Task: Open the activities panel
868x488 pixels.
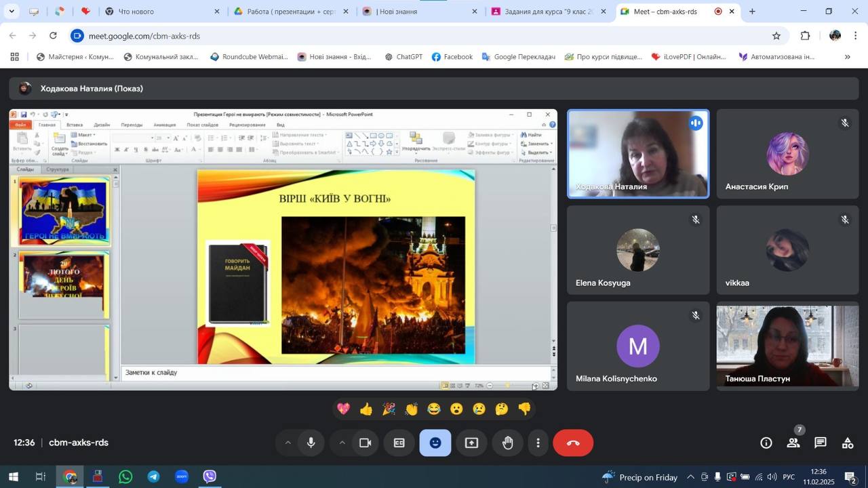Action: pos(848,443)
